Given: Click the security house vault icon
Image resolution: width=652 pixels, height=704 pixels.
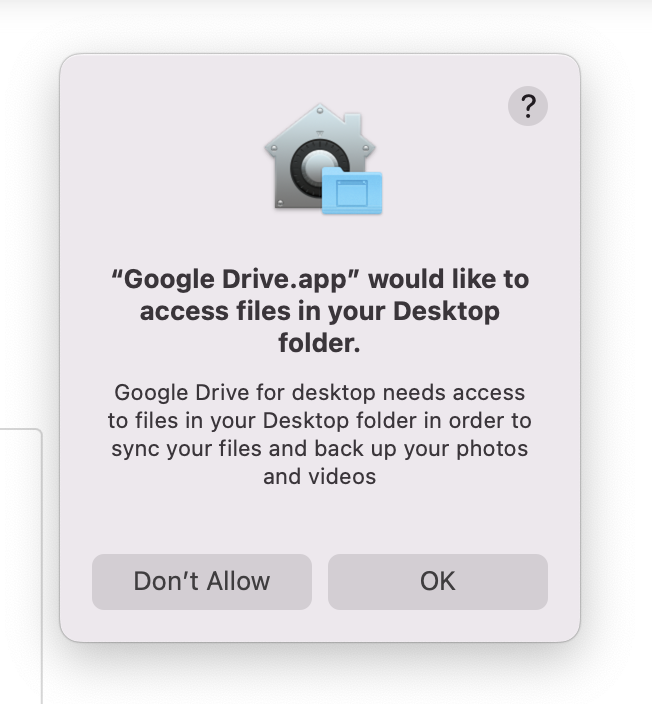Looking at the screenshot, I should pyautogui.click(x=323, y=159).
